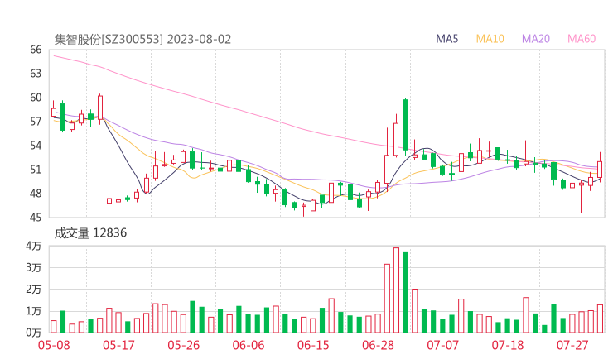Click the 51 price axis label
The height and width of the screenshot is (364, 613).
click(36, 170)
